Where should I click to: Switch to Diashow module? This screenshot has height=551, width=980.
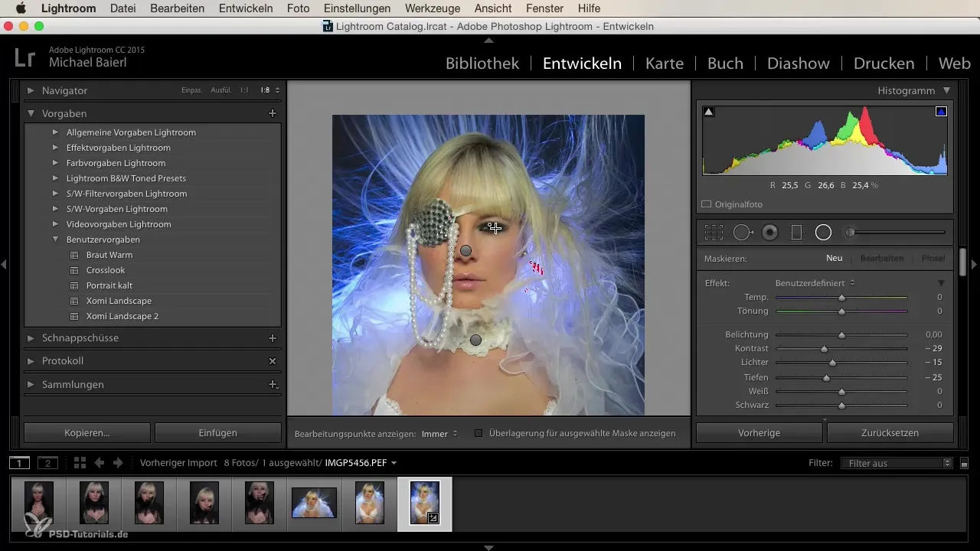[799, 64]
